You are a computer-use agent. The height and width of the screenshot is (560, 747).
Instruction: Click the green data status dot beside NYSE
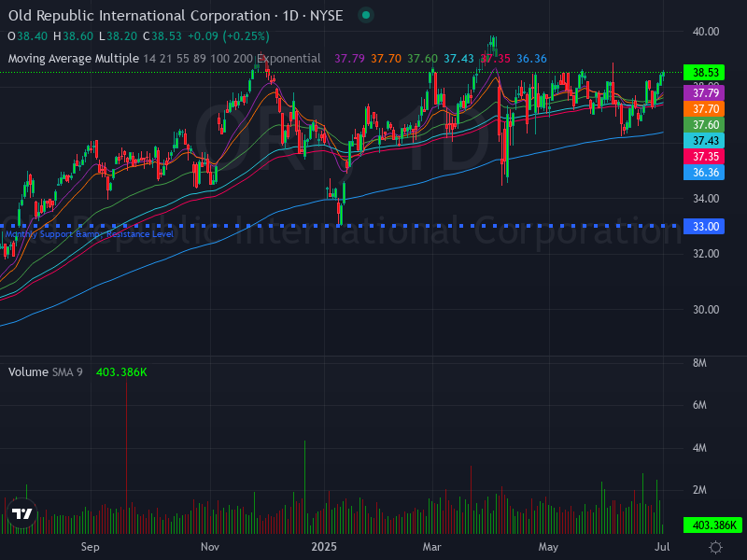363,15
